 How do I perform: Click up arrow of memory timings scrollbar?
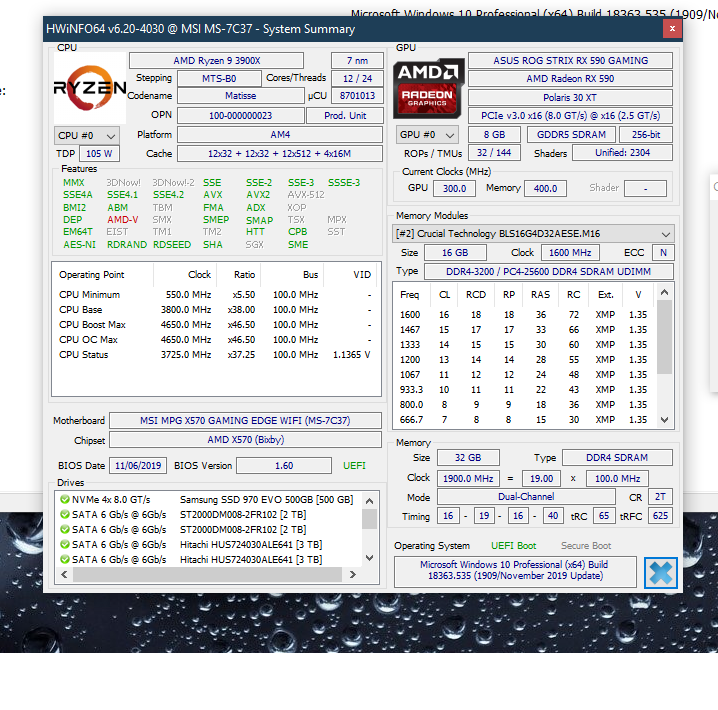[x=665, y=292]
